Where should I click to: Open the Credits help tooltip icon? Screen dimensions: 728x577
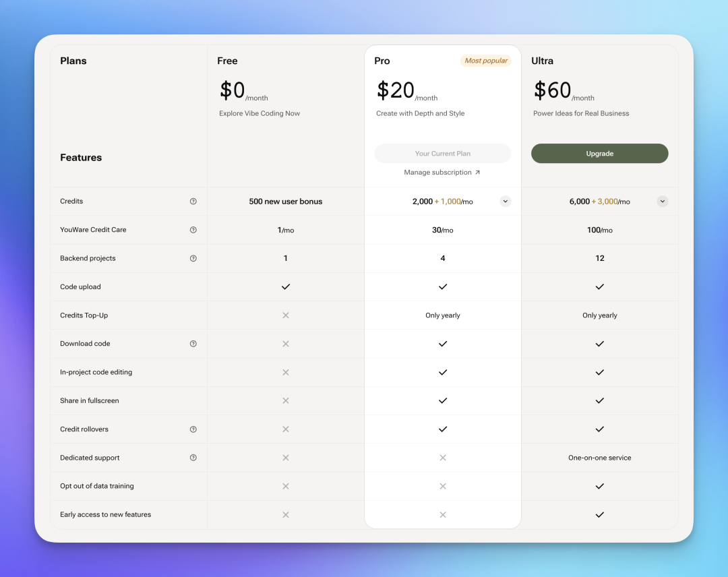[193, 202]
